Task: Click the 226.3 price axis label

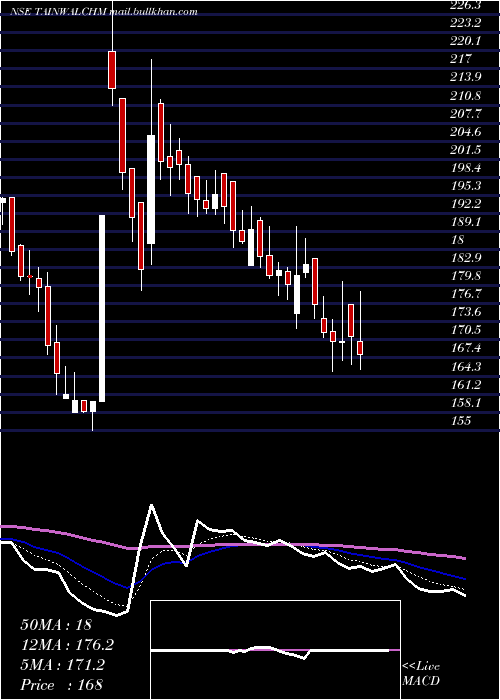Action: pos(465,5)
